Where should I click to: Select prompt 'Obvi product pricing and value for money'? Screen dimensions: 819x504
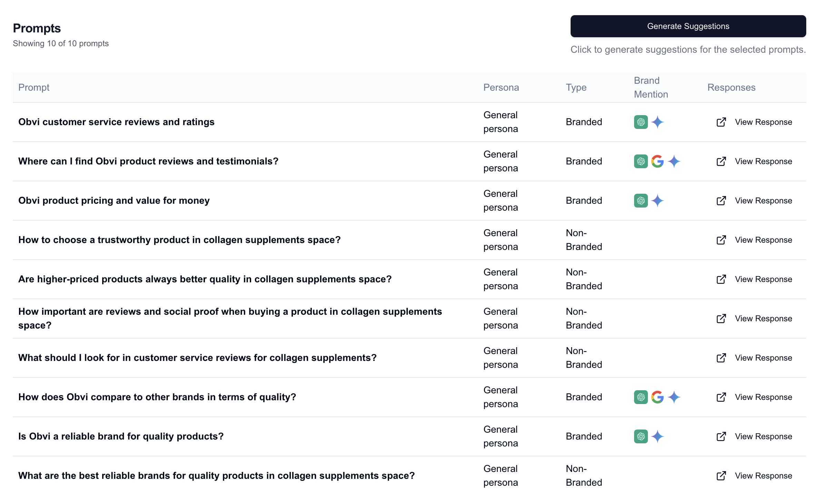click(114, 201)
